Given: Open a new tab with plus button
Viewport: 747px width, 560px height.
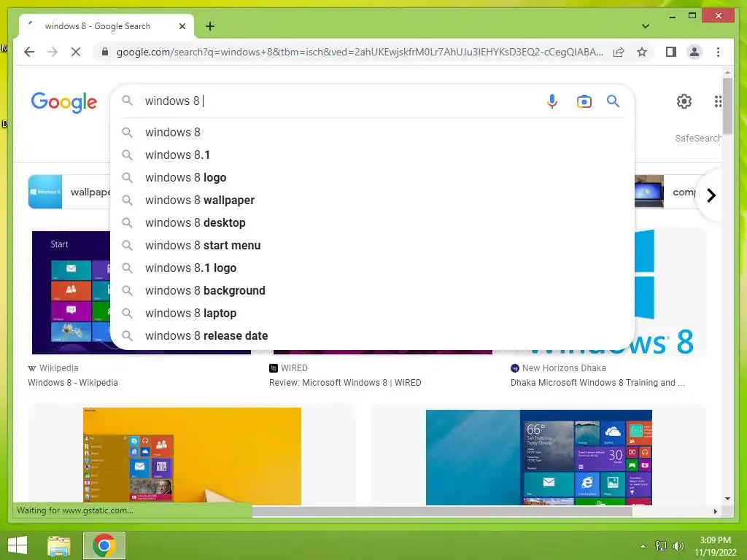Looking at the screenshot, I should tap(210, 26).
